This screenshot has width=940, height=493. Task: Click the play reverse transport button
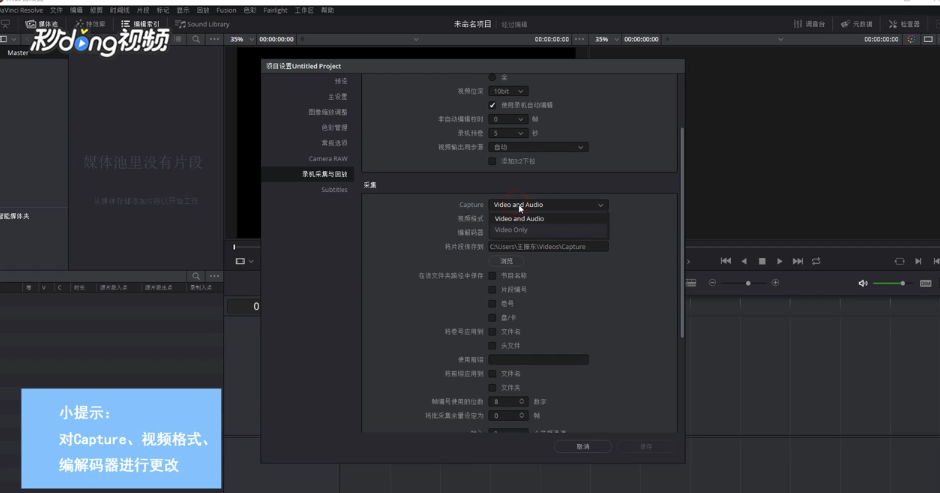pos(744,261)
